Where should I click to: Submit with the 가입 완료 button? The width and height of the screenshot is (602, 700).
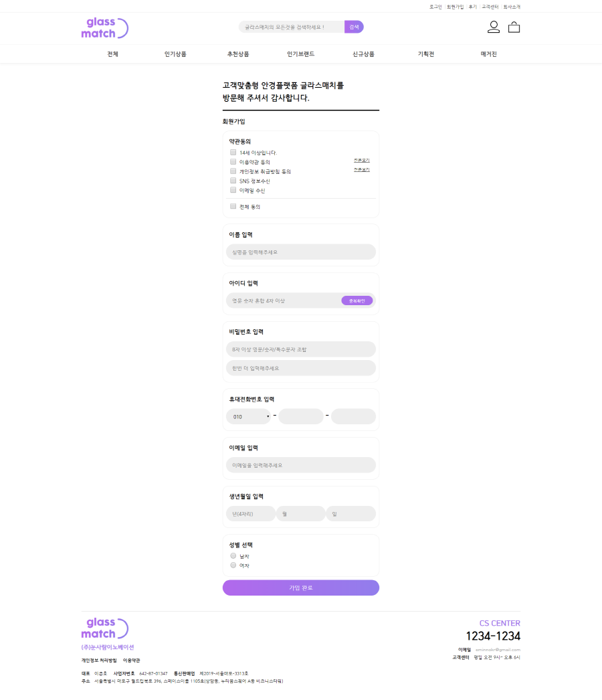click(x=300, y=588)
